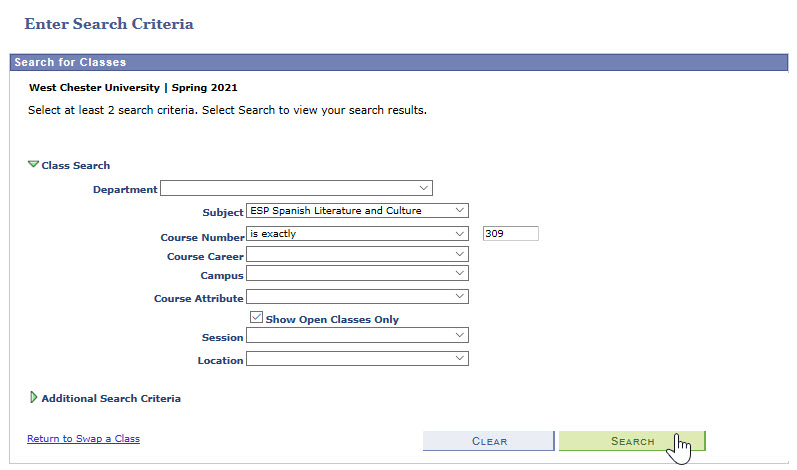This screenshot has width=797, height=470.
Task: Open the Subject dropdown showing ESP Spanish Literature
Action: click(x=357, y=210)
